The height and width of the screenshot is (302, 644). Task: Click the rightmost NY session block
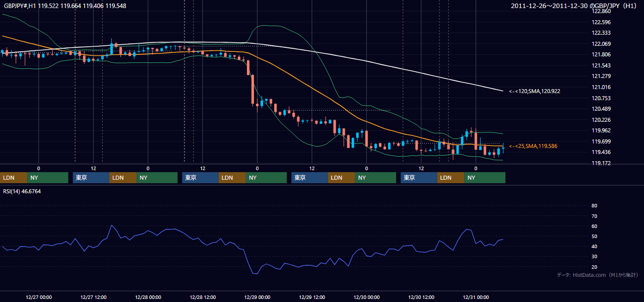485,178
